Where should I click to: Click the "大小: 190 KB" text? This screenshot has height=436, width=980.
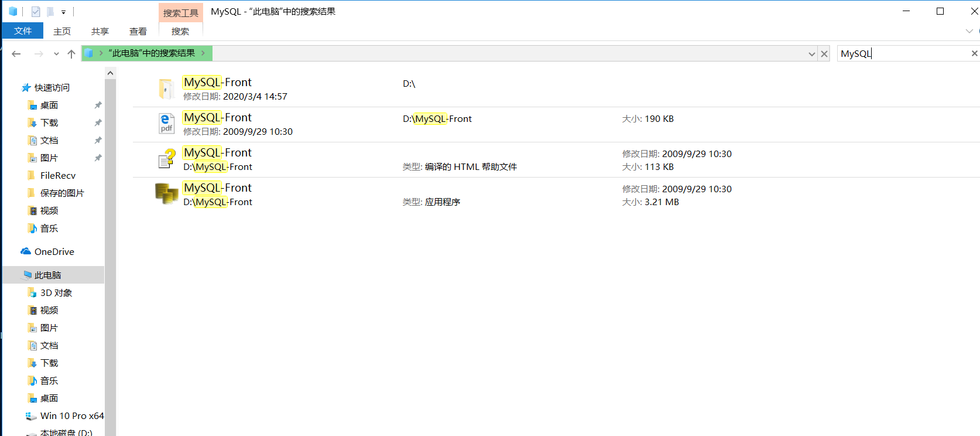tap(648, 118)
